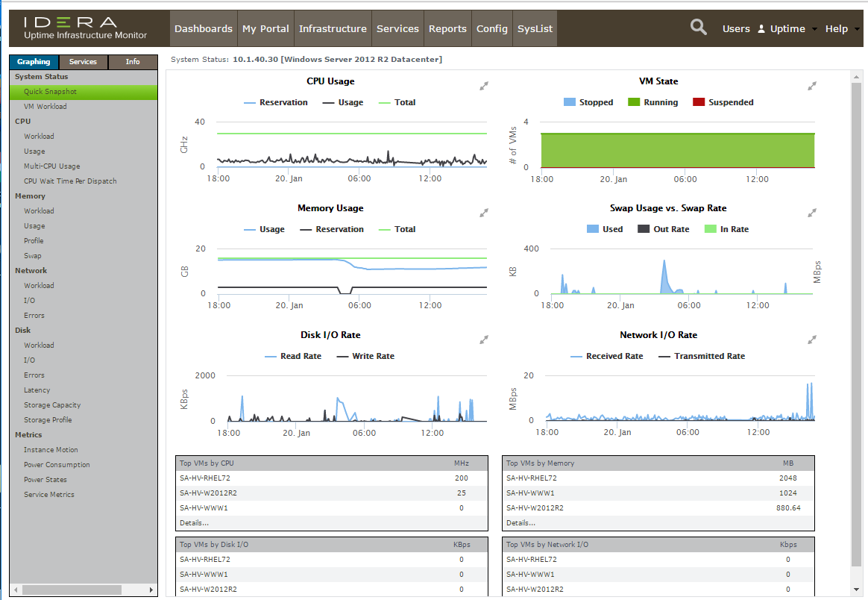Viewport: 868px width, 600px height.
Task: Open the search magnifier icon
Action: pos(698,26)
